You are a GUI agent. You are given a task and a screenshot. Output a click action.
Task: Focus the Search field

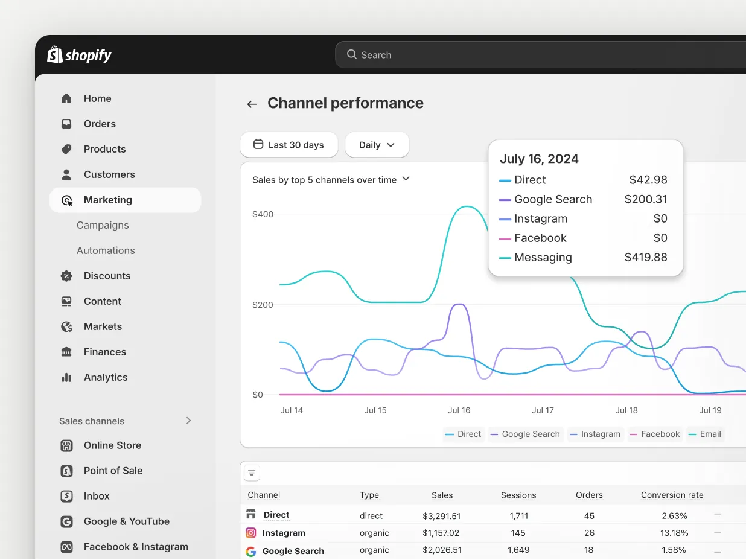coord(541,55)
